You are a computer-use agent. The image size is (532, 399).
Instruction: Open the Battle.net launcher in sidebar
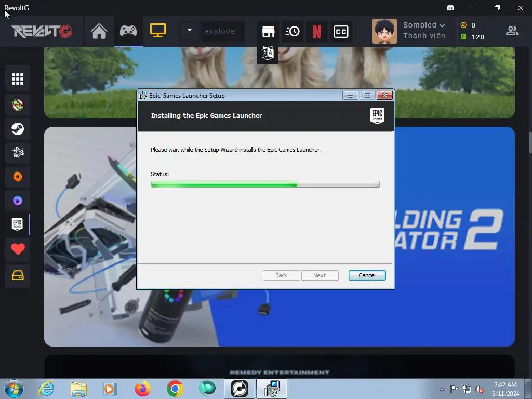click(x=18, y=153)
